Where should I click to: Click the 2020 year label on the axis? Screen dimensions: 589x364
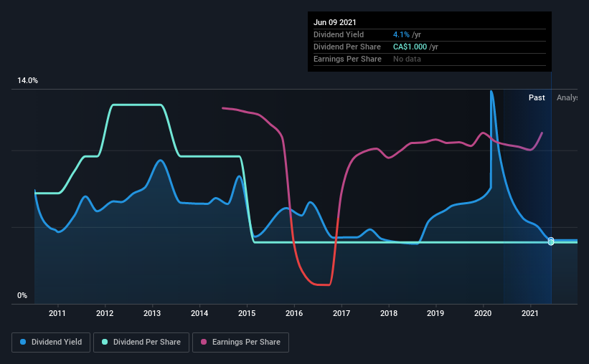483,314
